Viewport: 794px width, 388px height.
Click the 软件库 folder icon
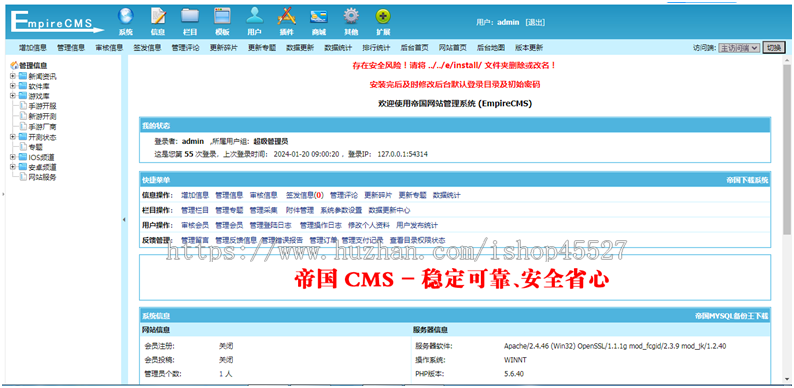(x=23, y=86)
